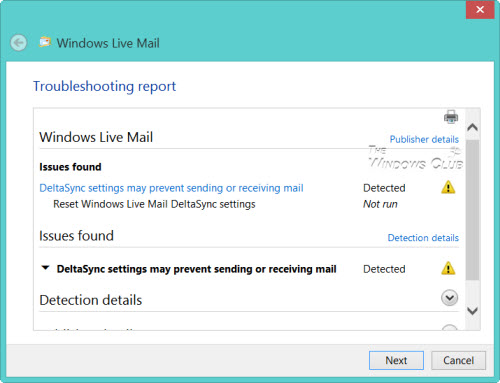This screenshot has width=500, height=383.
Task: Click the Cancel button
Action: 458,360
